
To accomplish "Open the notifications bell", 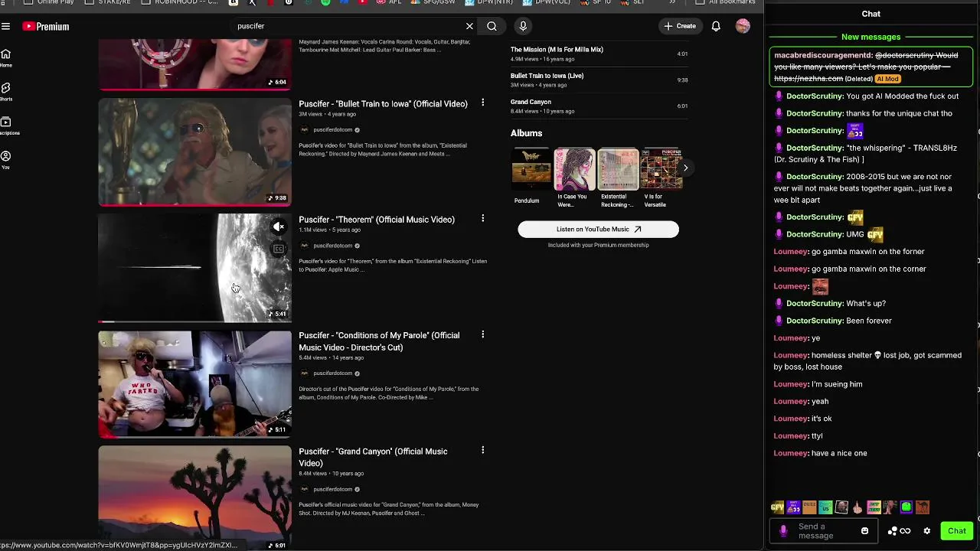I will 716,26.
